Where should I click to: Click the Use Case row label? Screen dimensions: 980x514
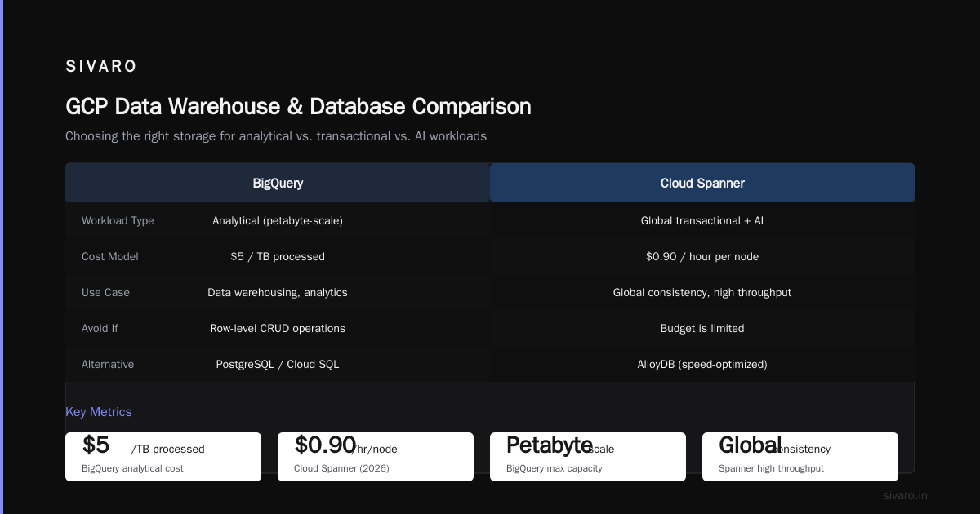point(105,293)
